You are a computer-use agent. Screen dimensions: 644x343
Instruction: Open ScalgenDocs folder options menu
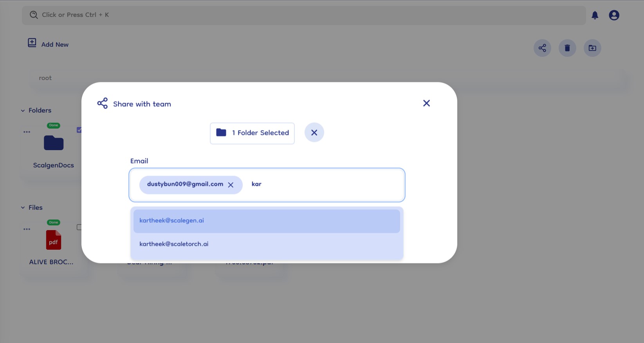pyautogui.click(x=27, y=132)
